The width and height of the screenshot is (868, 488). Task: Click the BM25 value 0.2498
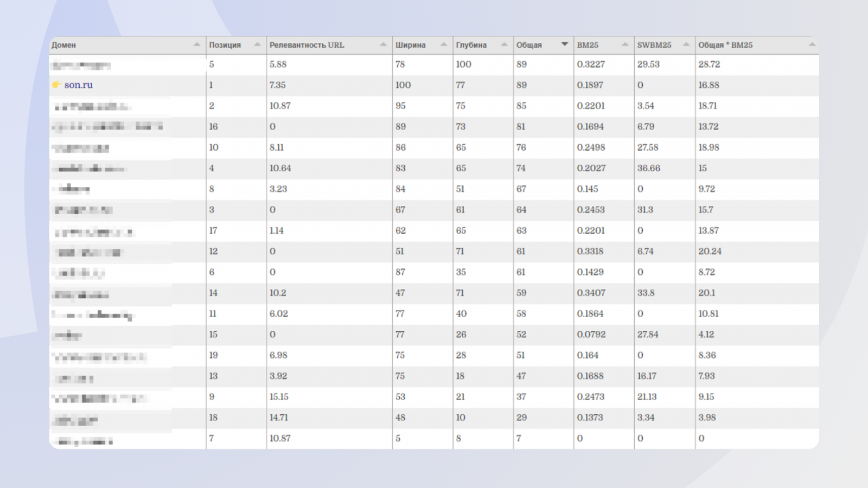[591, 147]
